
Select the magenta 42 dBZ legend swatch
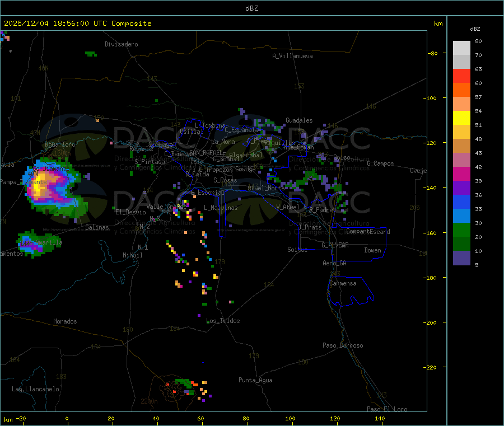pyautogui.click(x=461, y=174)
